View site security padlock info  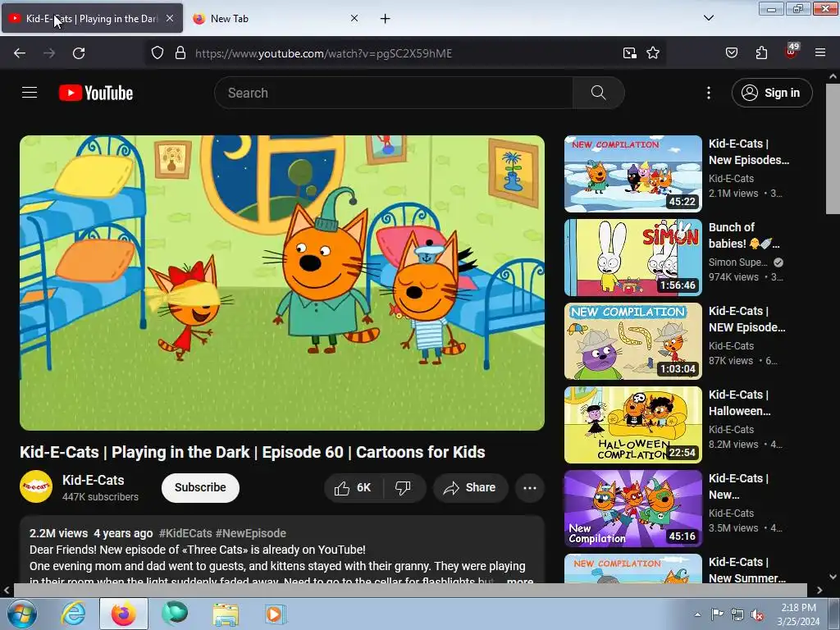pos(180,53)
